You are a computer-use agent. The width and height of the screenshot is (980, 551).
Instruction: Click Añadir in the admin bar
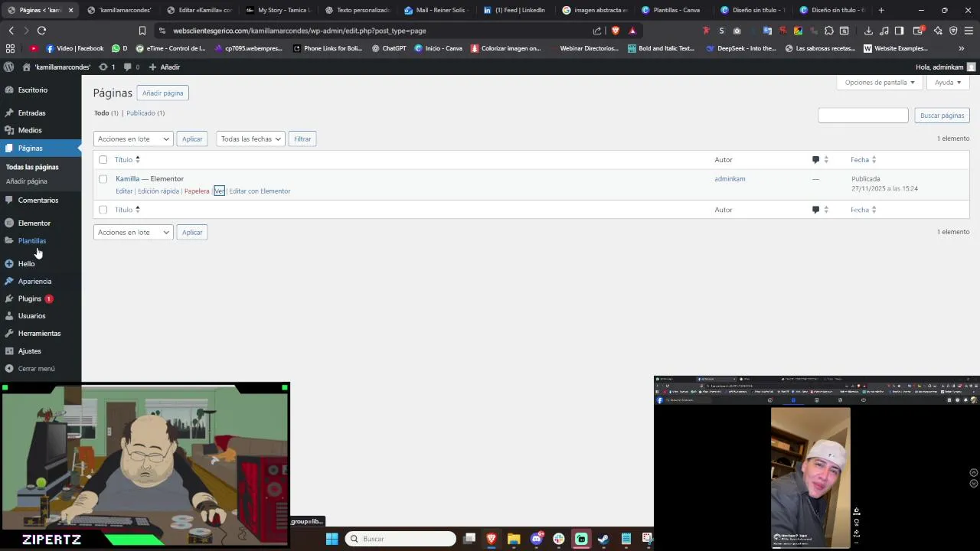pos(165,67)
